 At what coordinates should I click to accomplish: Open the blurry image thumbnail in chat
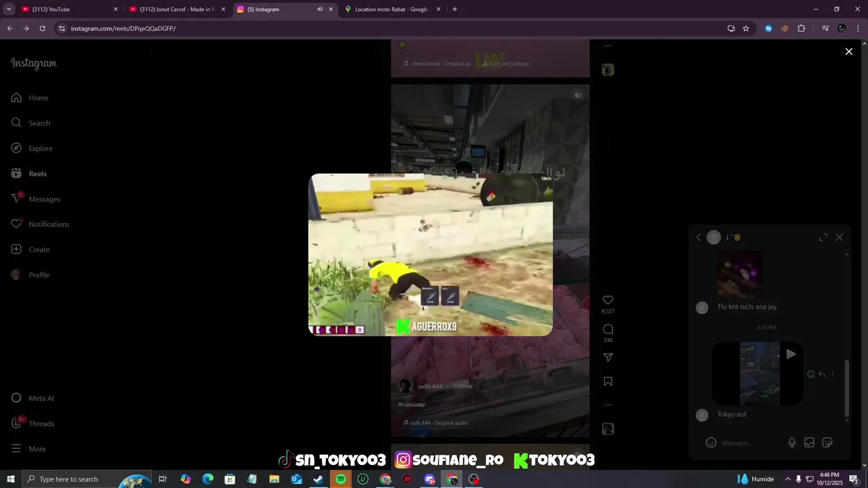point(740,274)
